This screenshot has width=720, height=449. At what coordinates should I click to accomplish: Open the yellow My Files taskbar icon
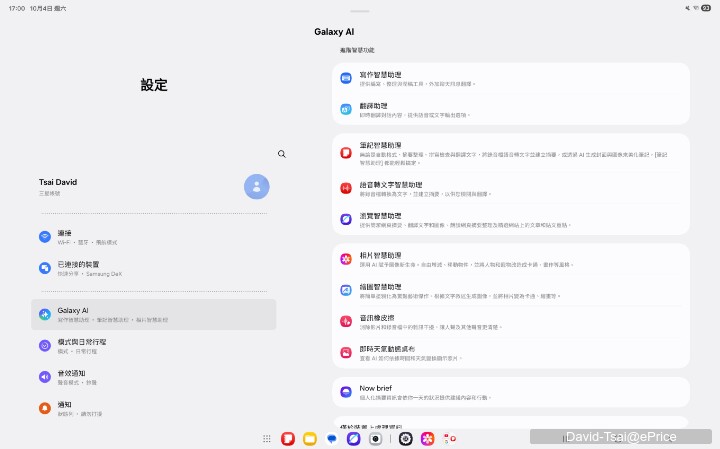[x=310, y=438]
